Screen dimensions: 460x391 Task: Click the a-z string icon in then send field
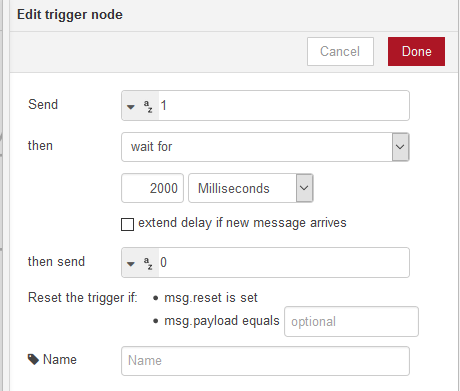pos(148,263)
